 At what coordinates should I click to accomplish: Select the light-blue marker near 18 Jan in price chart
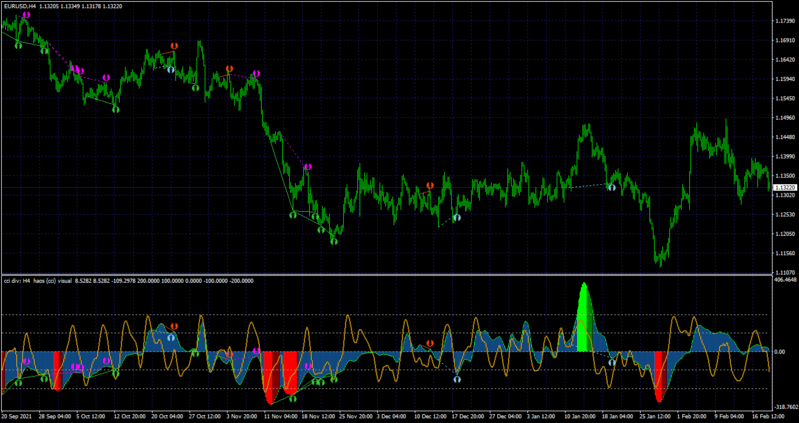coord(611,188)
